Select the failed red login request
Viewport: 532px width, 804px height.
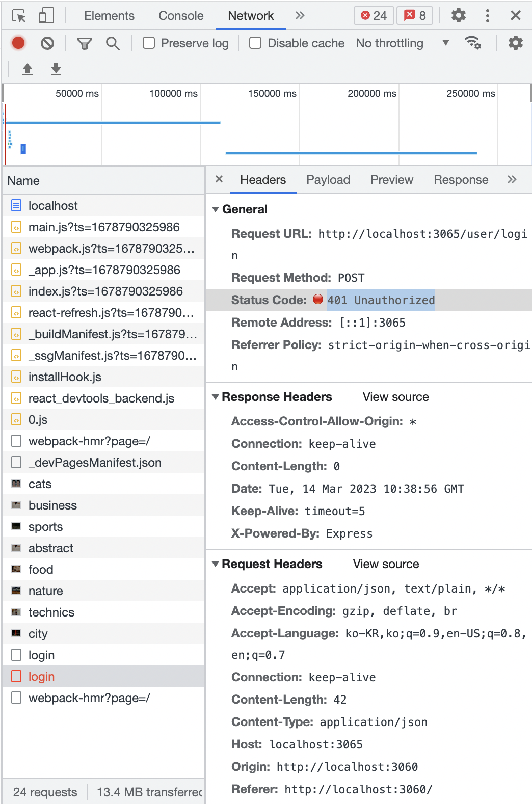click(41, 677)
